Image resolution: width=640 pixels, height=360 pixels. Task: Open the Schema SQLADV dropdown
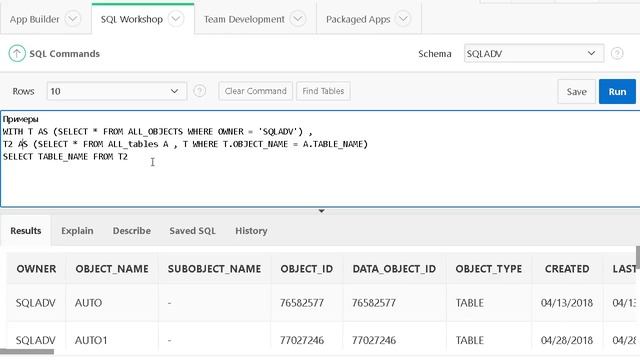coord(533,53)
